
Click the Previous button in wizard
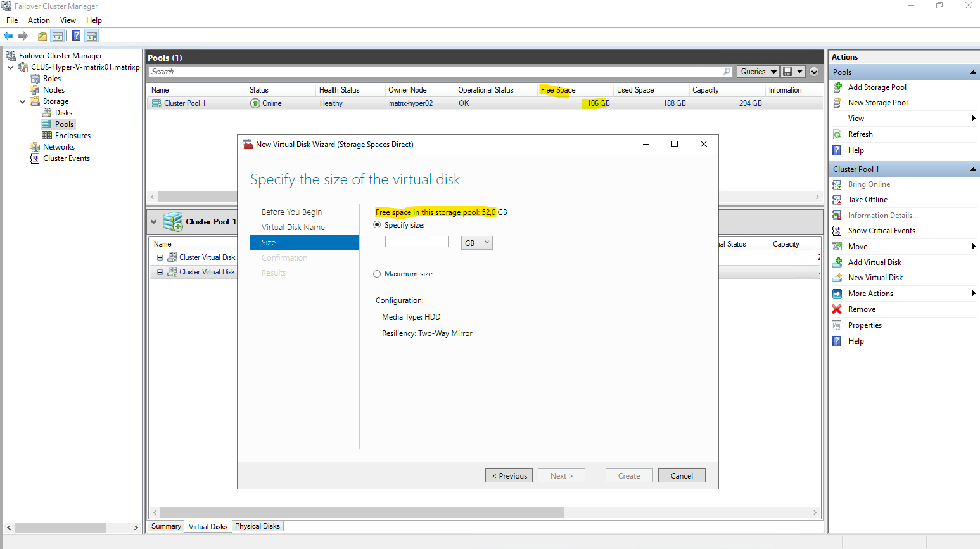coord(509,476)
